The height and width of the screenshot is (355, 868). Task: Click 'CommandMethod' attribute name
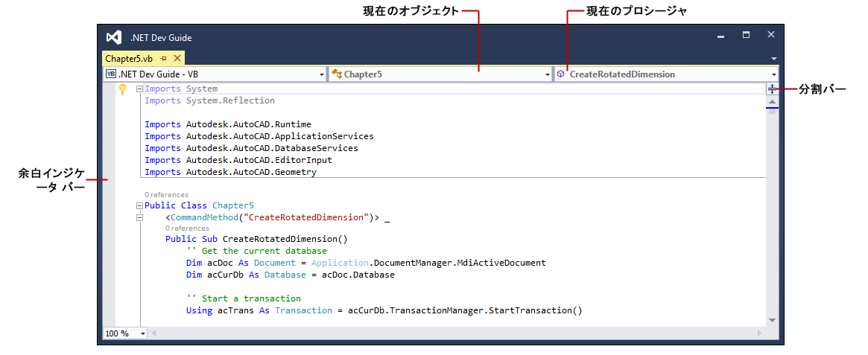(x=204, y=217)
